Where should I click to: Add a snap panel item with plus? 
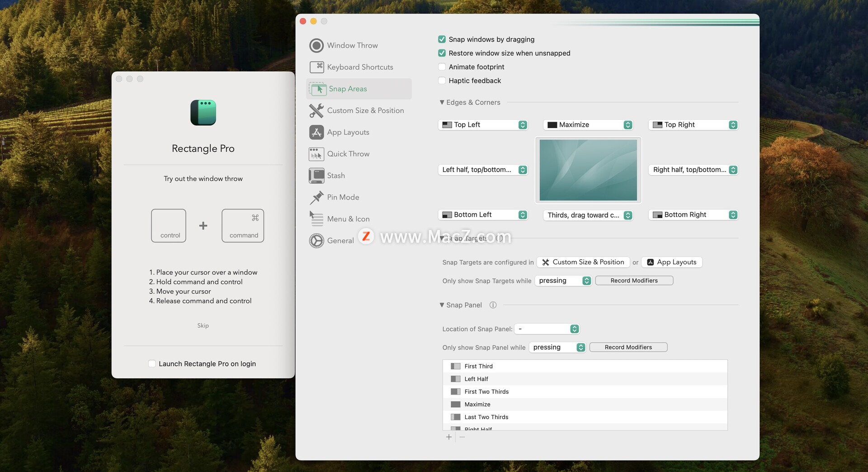[x=448, y=437]
